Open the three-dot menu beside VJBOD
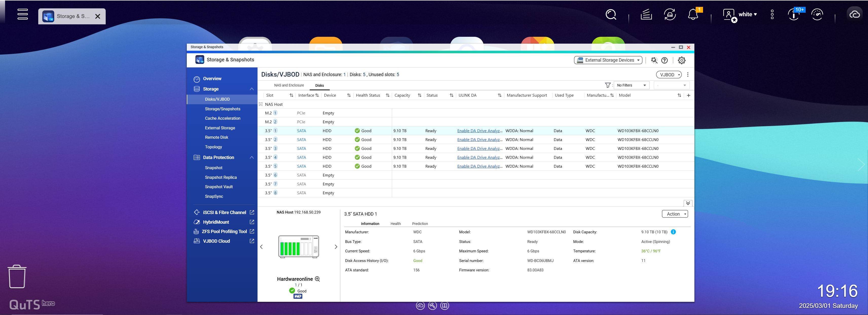This screenshot has height=315, width=868. point(688,75)
